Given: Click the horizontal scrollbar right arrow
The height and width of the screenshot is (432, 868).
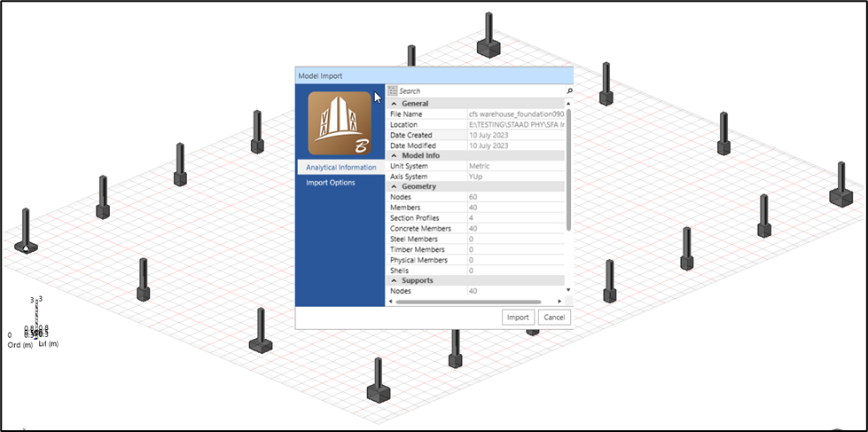Looking at the screenshot, I should click(559, 302).
